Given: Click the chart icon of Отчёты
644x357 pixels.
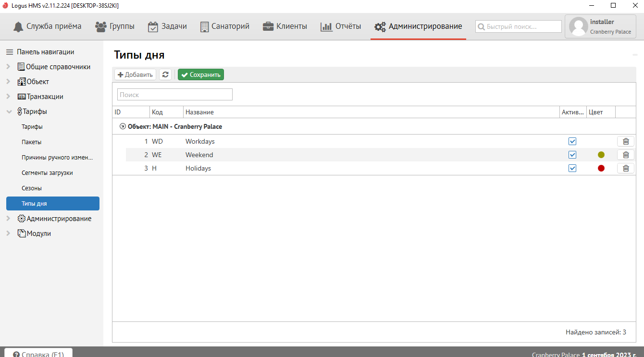Looking at the screenshot, I should pyautogui.click(x=326, y=26).
